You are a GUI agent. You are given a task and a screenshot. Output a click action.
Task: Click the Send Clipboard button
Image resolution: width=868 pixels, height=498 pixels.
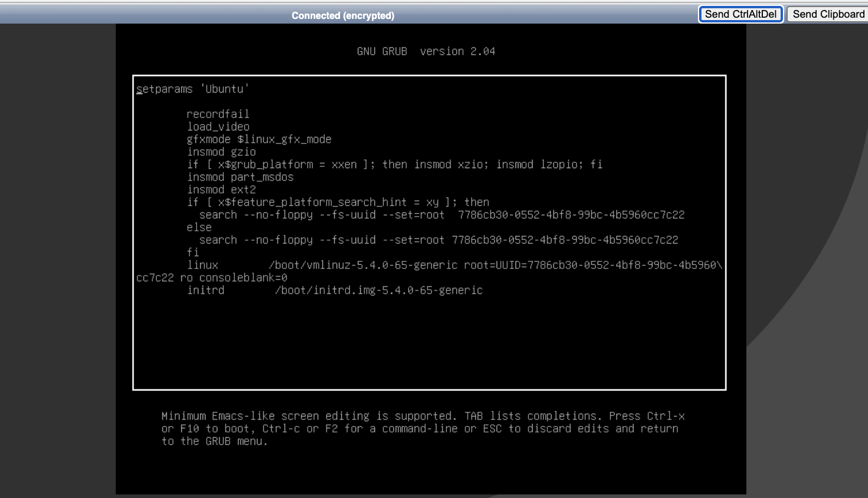[828, 14]
